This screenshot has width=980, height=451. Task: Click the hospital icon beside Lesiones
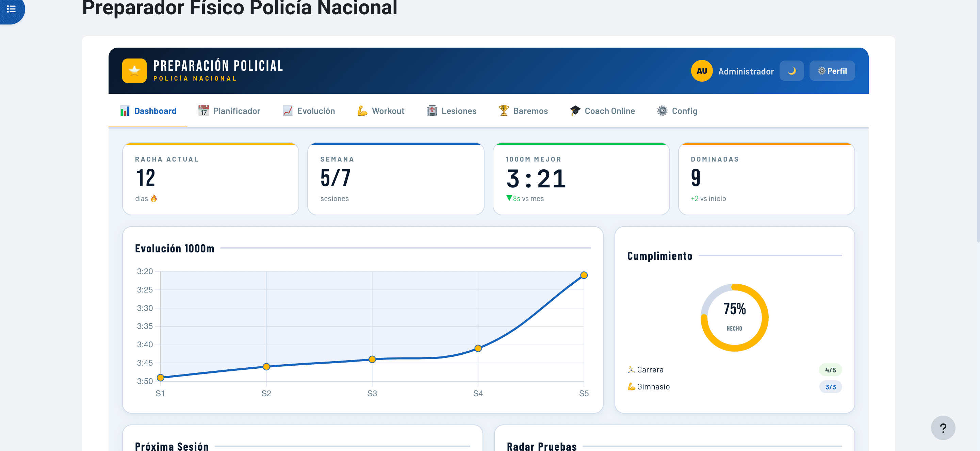pos(432,111)
